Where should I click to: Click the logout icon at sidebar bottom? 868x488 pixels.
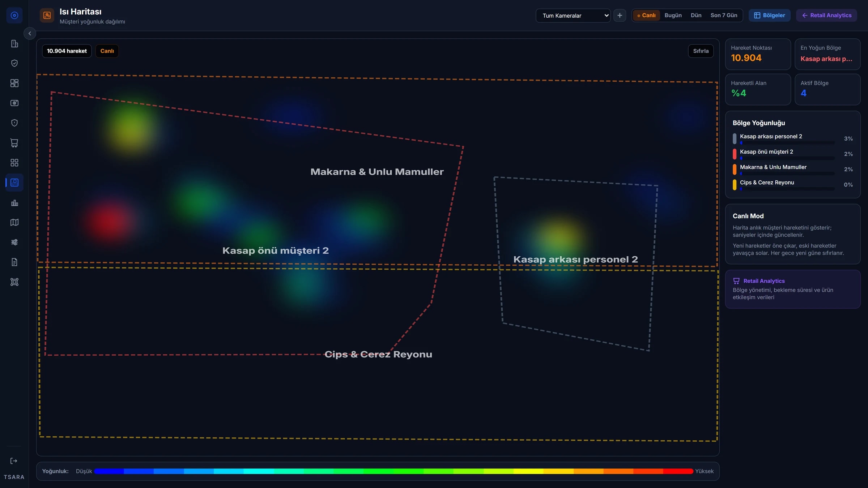[14, 461]
